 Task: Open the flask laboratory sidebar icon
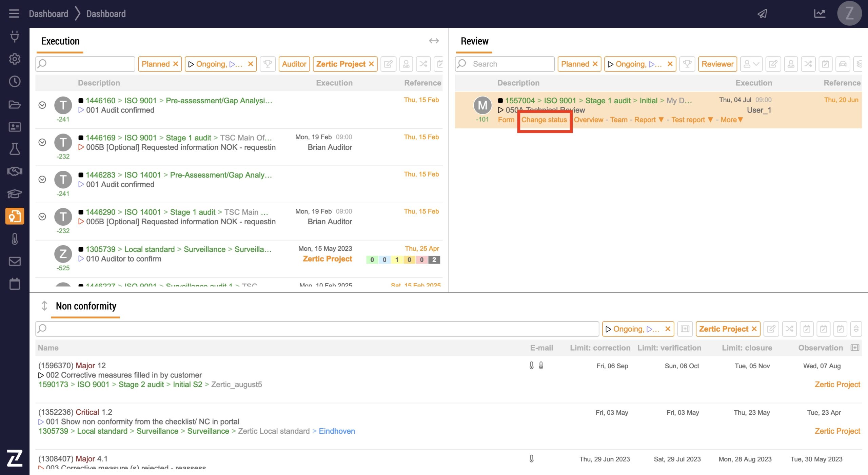pos(15,149)
